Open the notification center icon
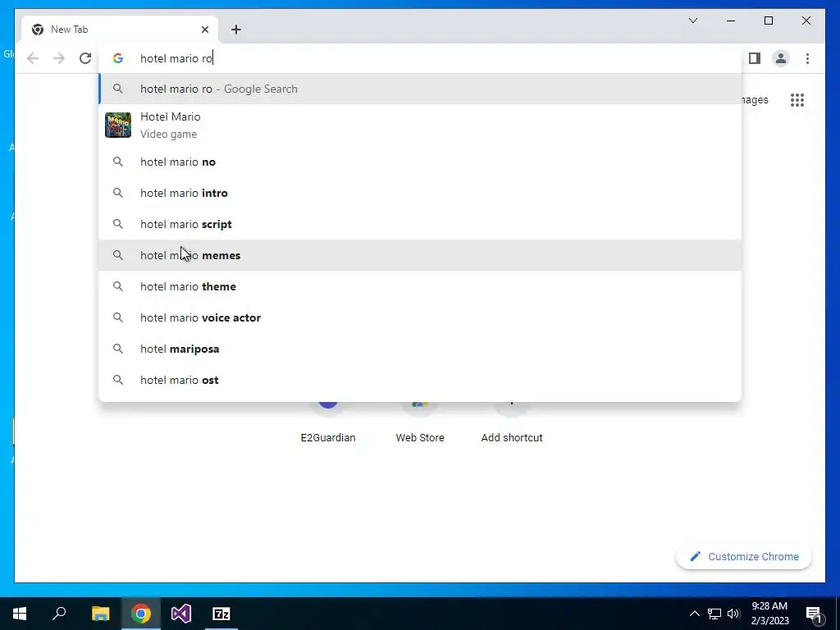Image resolution: width=840 pixels, height=630 pixels. [x=813, y=614]
